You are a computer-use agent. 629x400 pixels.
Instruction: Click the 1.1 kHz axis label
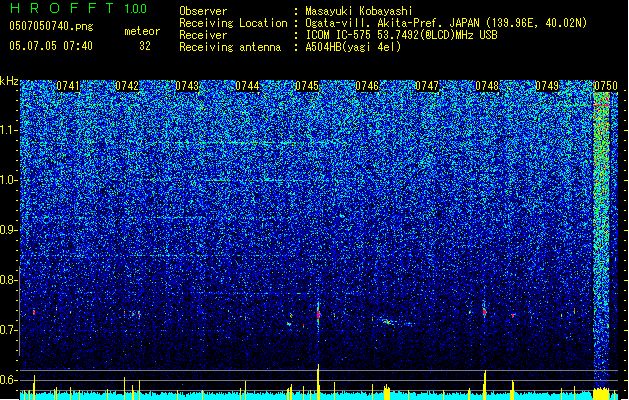9,130
